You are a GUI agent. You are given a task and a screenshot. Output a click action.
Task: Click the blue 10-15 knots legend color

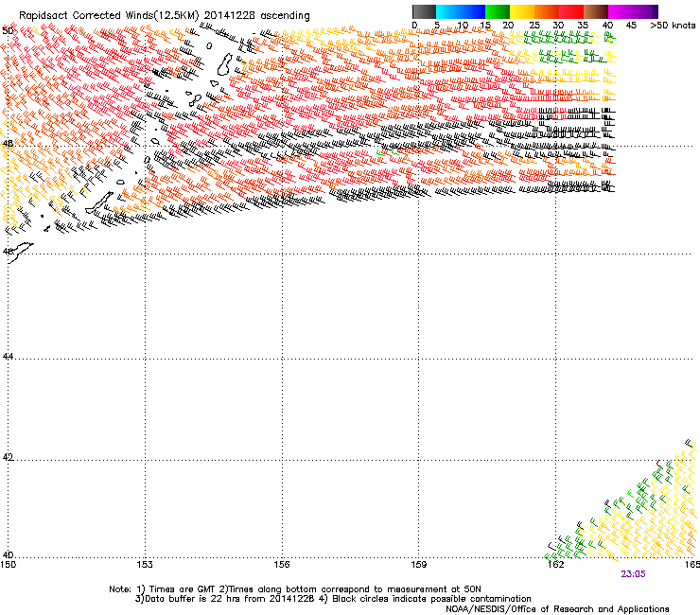[x=473, y=11]
